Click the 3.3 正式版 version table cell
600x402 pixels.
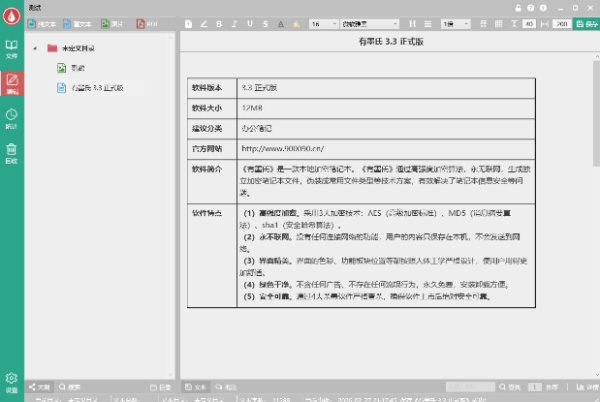[x=386, y=88]
